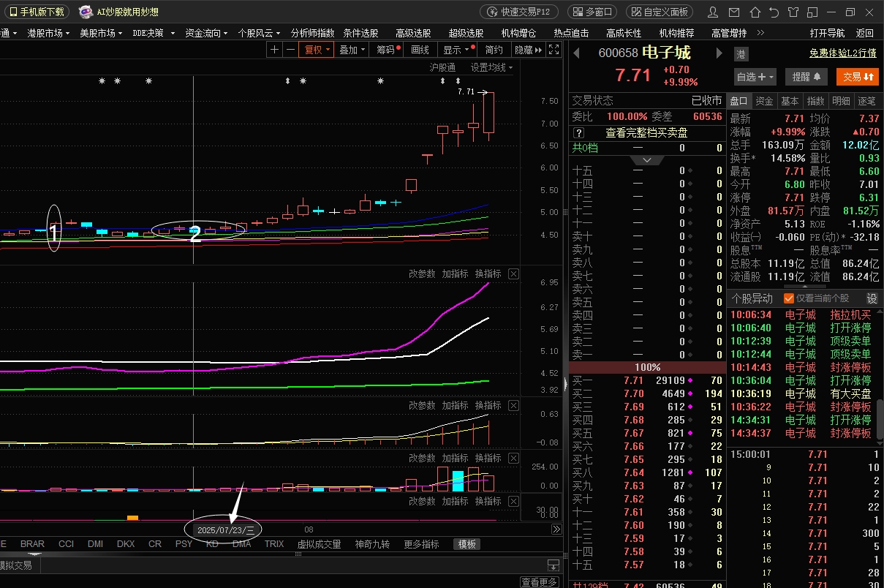Click the orange 交易 trade button
The height and width of the screenshot is (588, 884).
coord(858,76)
